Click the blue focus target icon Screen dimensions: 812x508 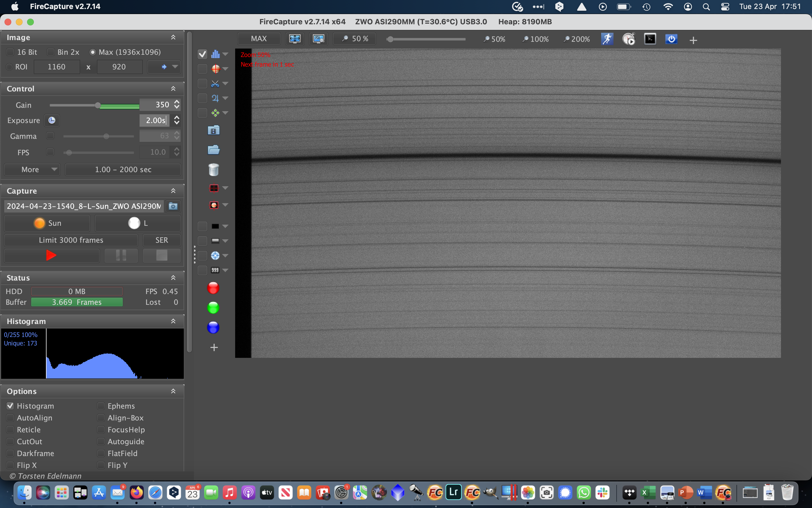click(215, 256)
